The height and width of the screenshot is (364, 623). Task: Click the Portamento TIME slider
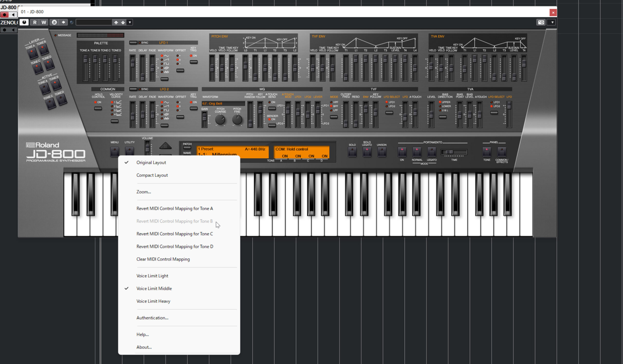(x=454, y=152)
